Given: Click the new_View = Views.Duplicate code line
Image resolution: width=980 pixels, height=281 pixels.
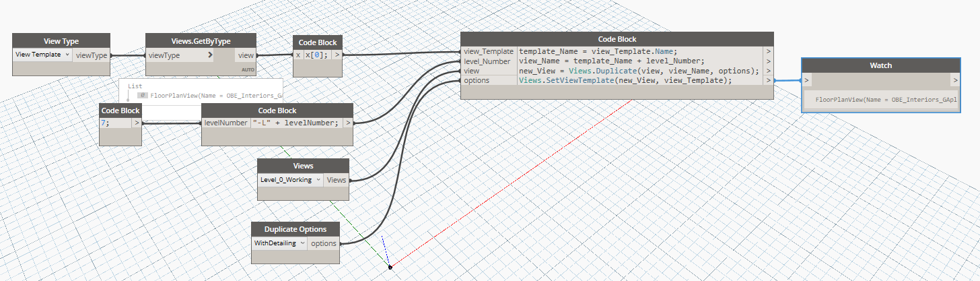Looking at the screenshot, I should tap(639, 71).
